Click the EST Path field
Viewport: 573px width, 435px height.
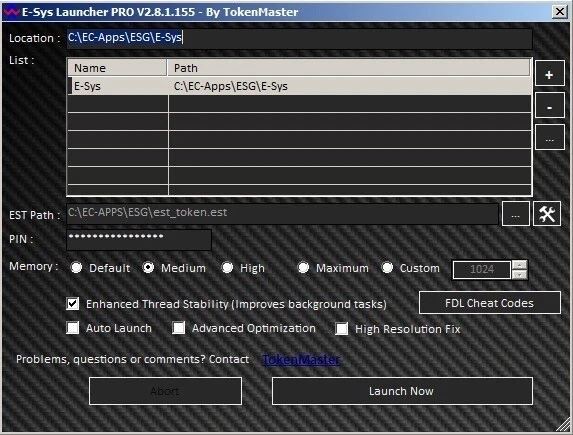click(282, 213)
